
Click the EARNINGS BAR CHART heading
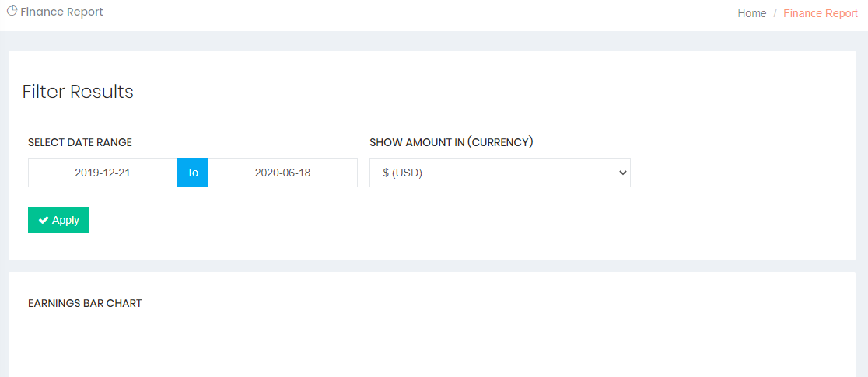[x=85, y=303]
